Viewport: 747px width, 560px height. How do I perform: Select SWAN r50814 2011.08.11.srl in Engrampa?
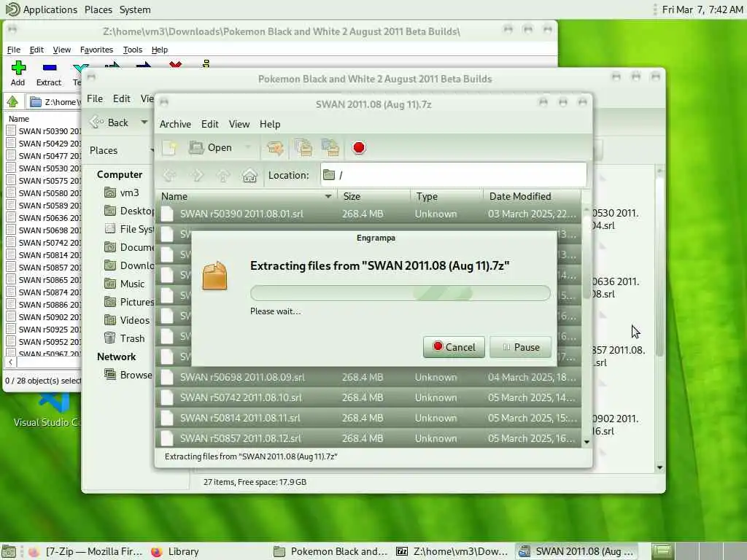(368, 418)
